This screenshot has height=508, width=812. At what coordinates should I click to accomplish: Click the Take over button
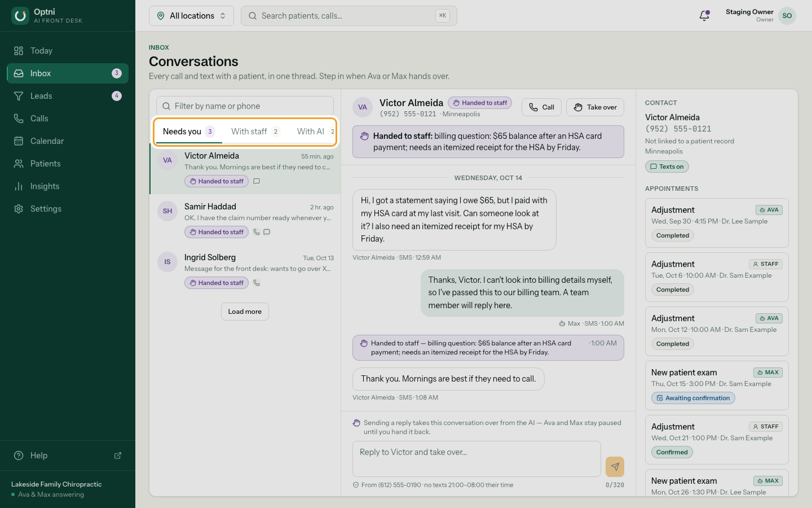595,107
